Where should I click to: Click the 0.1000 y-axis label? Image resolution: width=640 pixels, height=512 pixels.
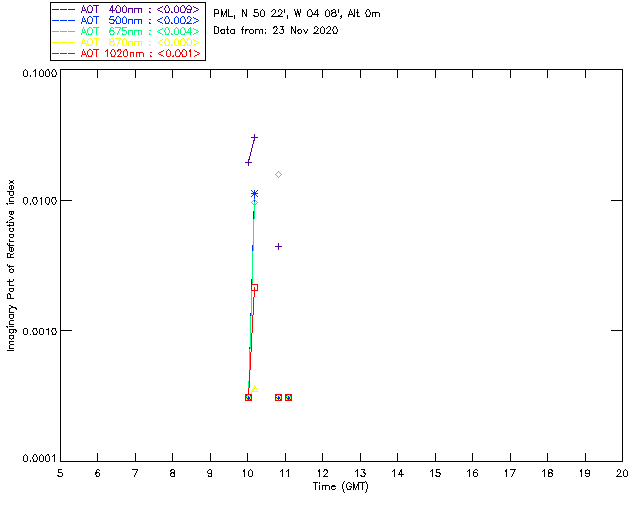click(x=40, y=73)
